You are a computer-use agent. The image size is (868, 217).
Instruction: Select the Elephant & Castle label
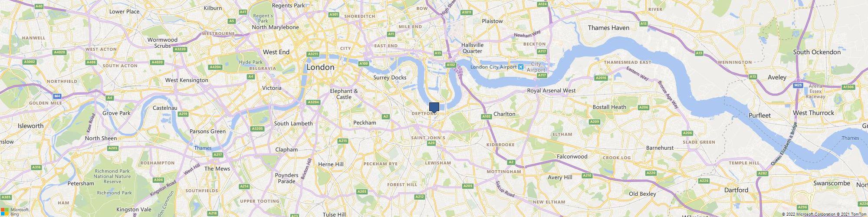[x=344, y=94]
